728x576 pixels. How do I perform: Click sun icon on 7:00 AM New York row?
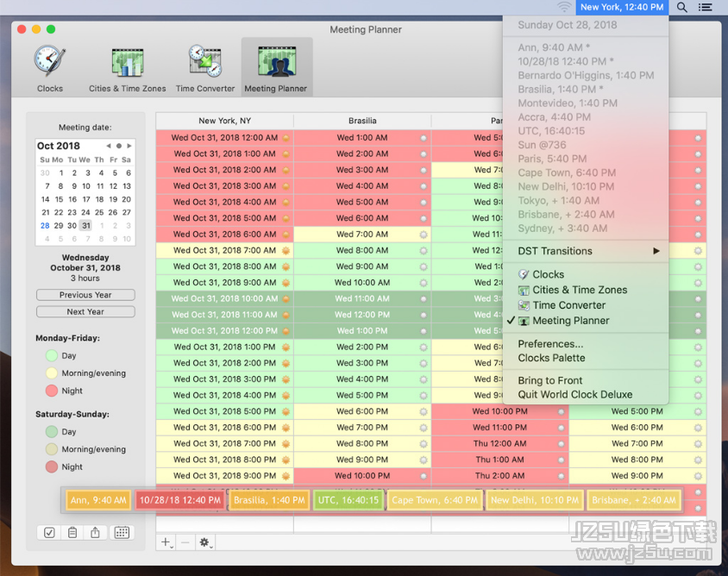pyautogui.click(x=286, y=251)
